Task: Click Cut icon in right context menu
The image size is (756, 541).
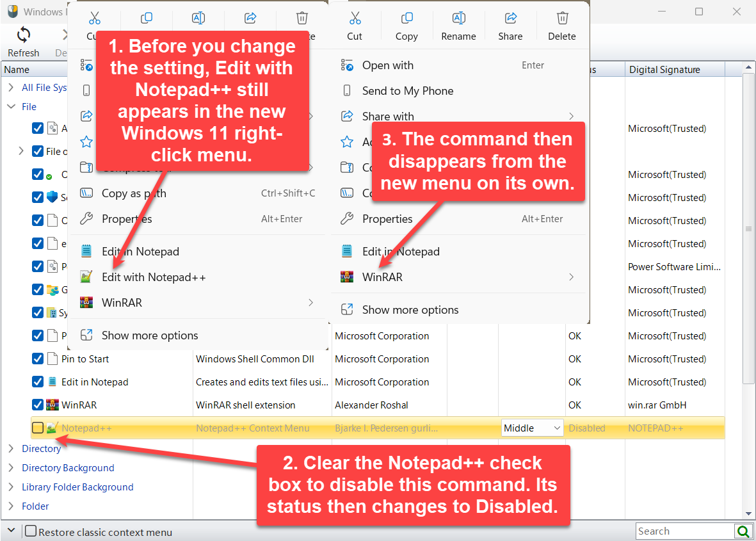Action: pyautogui.click(x=355, y=19)
